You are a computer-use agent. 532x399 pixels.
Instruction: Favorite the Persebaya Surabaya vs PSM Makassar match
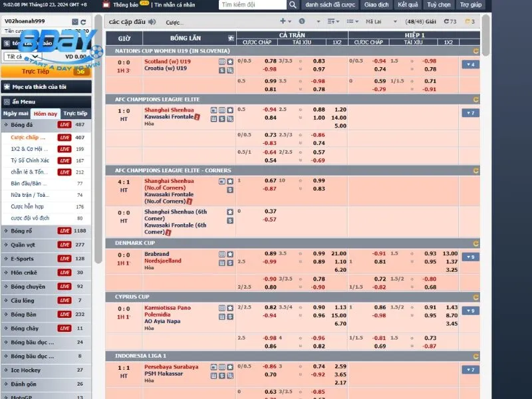pos(230,367)
